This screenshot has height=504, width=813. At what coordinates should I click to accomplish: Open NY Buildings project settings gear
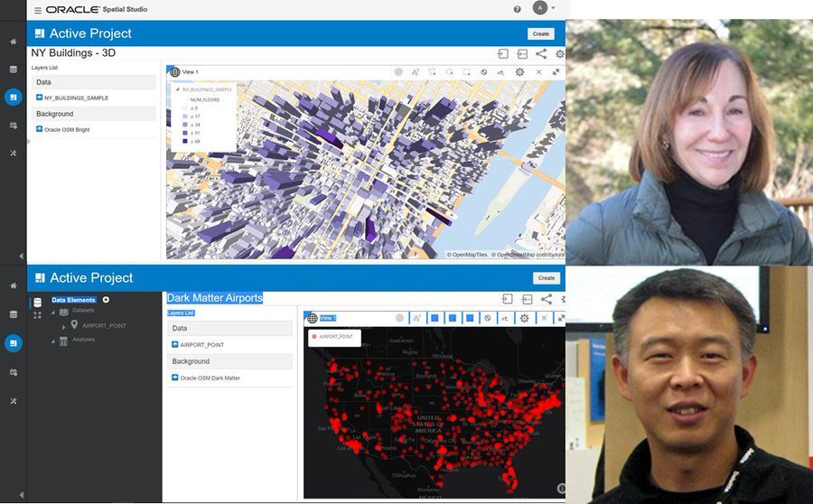coord(560,54)
